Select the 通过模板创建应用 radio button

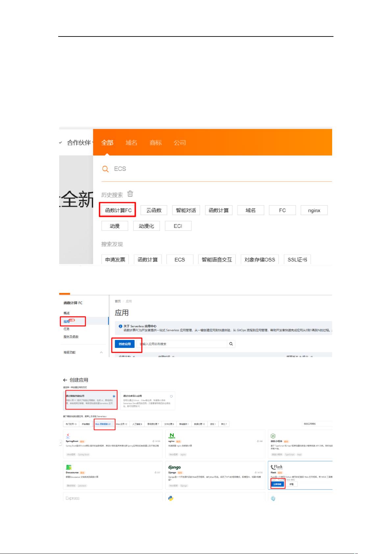pyautogui.click(x=114, y=396)
